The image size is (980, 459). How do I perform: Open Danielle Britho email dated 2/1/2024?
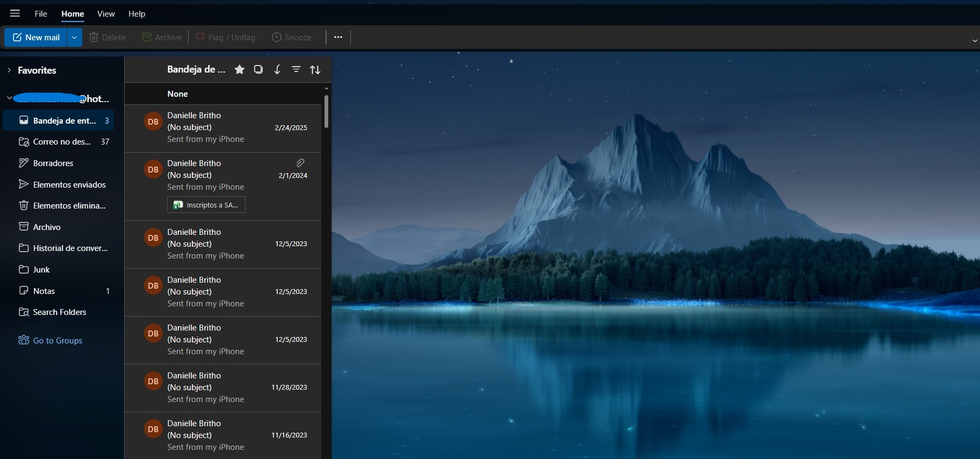(223, 187)
